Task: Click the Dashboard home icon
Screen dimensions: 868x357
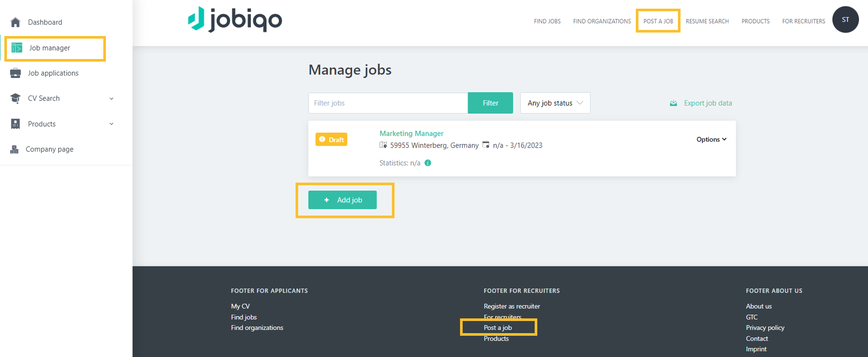Action: point(16,22)
